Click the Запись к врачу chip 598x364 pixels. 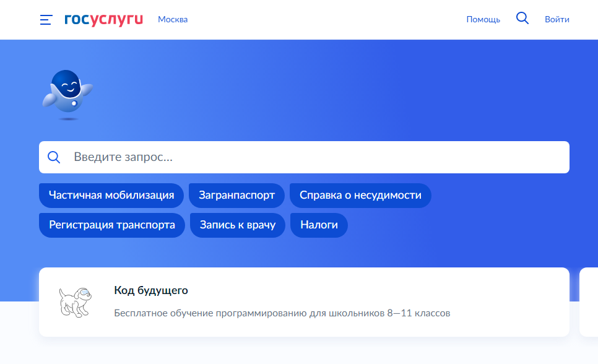click(238, 225)
